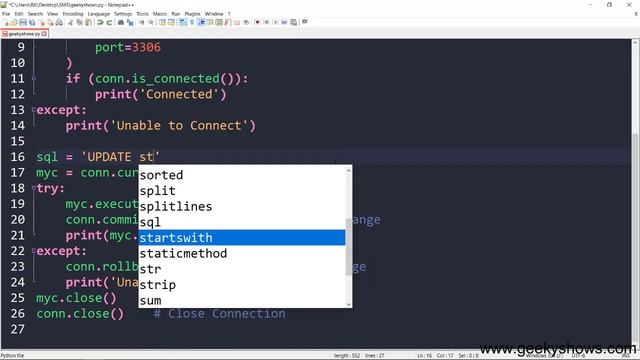Toggle the Document Map panel icon

coord(219,22)
